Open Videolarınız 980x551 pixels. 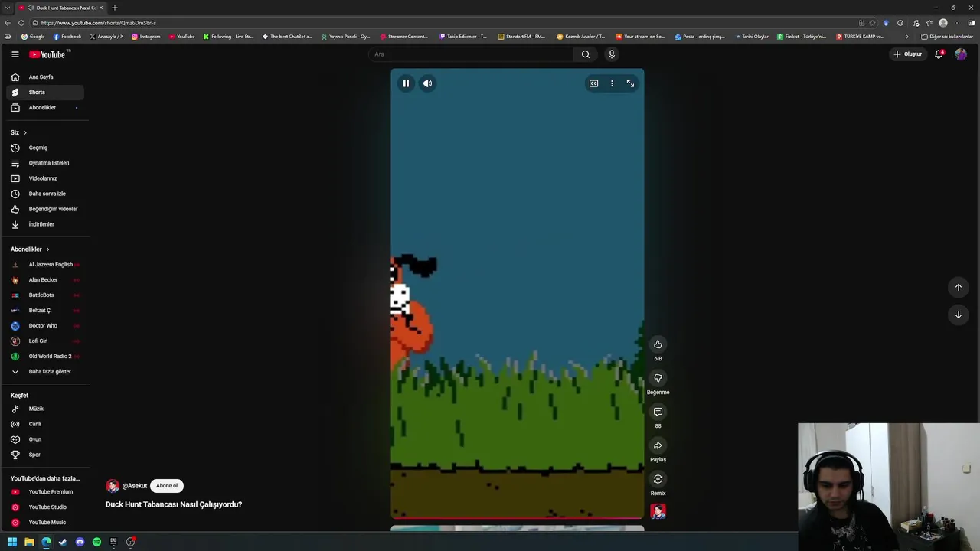tap(45, 178)
